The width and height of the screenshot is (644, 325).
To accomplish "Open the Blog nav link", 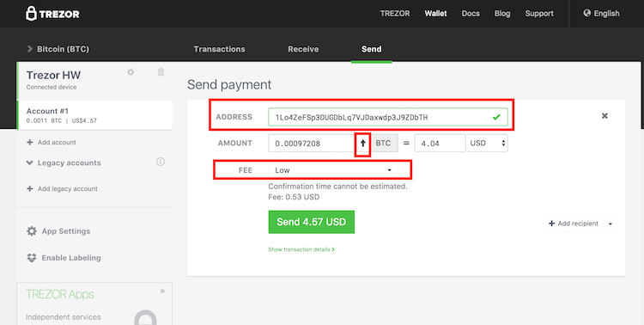I will [x=502, y=14].
